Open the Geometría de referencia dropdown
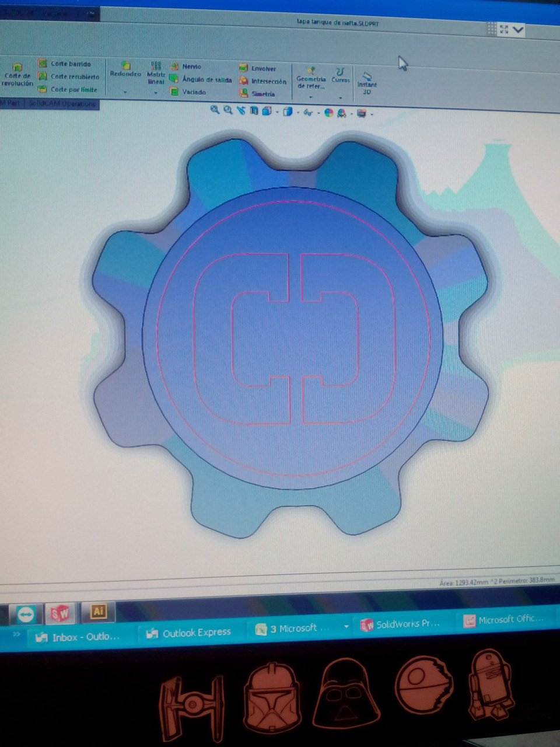 311,97
